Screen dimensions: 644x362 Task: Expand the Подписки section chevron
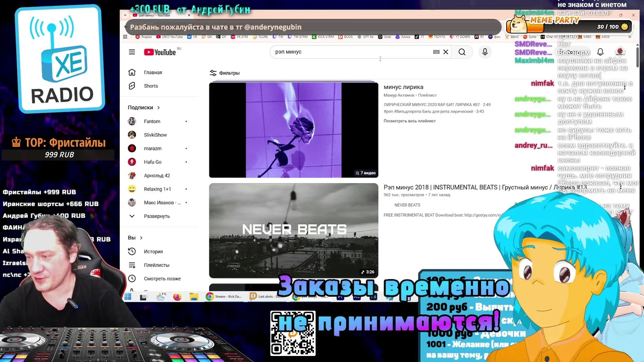[158, 108]
